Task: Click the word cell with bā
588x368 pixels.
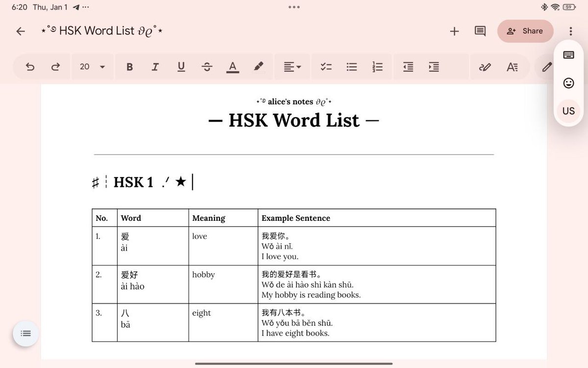Action: pos(153,322)
